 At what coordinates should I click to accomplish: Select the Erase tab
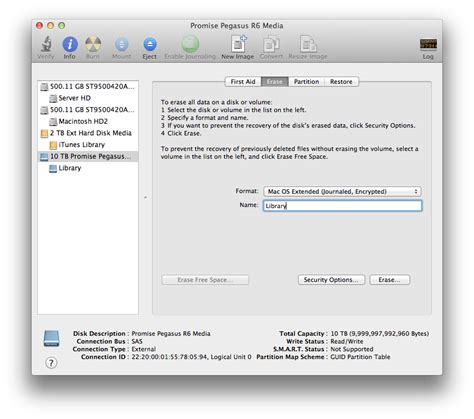point(275,82)
